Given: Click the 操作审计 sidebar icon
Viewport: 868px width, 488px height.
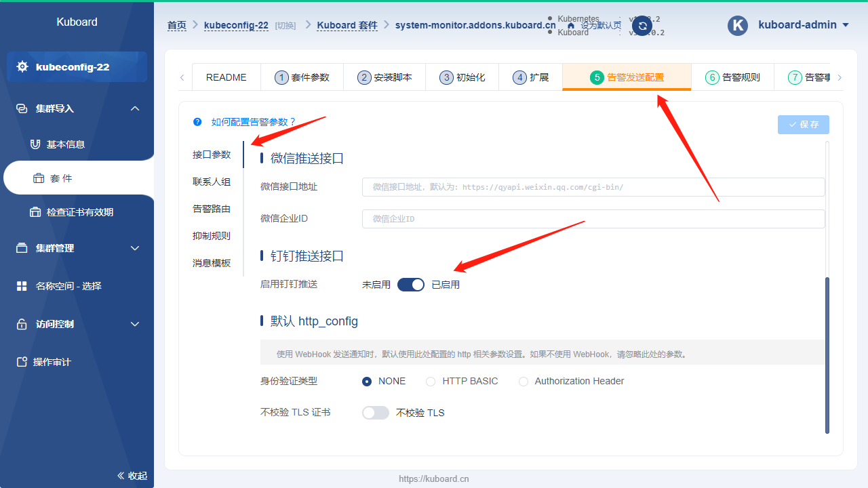Looking at the screenshot, I should pyautogui.click(x=22, y=362).
